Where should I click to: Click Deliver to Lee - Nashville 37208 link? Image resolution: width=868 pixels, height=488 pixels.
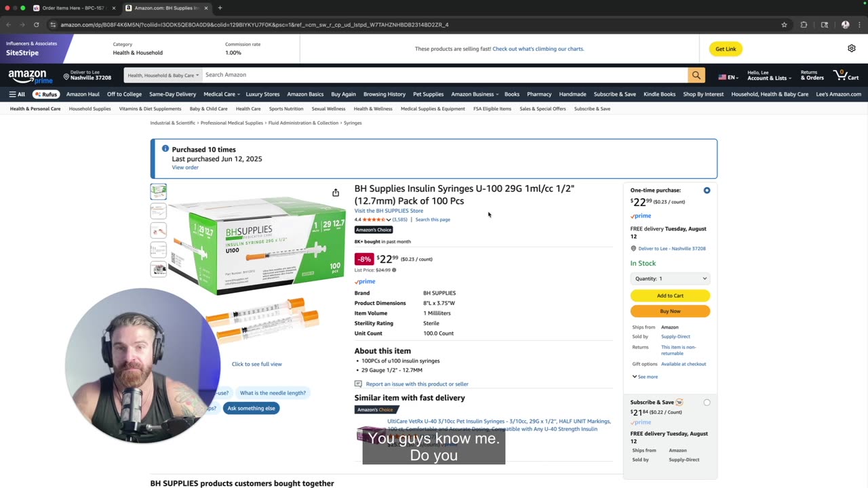pos(672,249)
